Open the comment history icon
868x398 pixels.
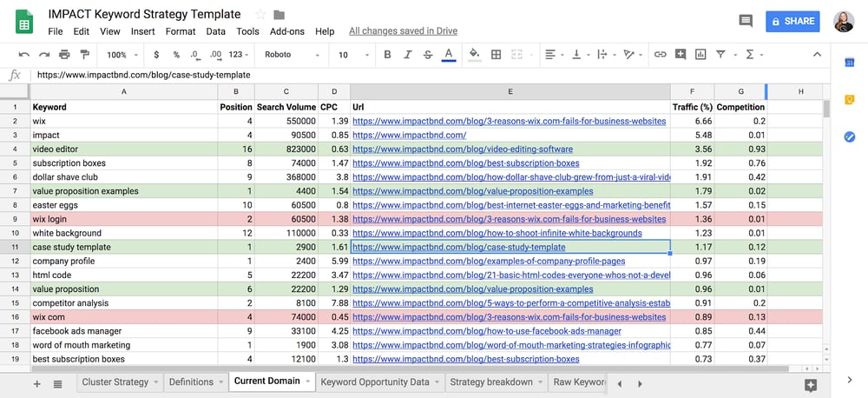point(746,21)
